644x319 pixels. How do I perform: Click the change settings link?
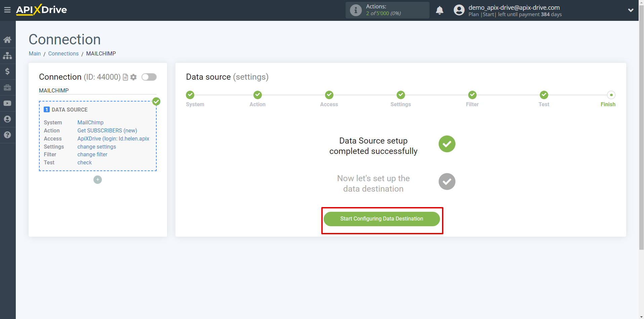coord(96,147)
